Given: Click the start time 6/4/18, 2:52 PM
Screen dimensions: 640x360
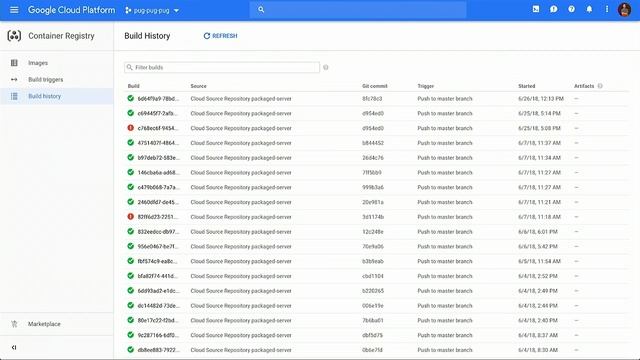Looking at the screenshot, I should click(x=538, y=276).
